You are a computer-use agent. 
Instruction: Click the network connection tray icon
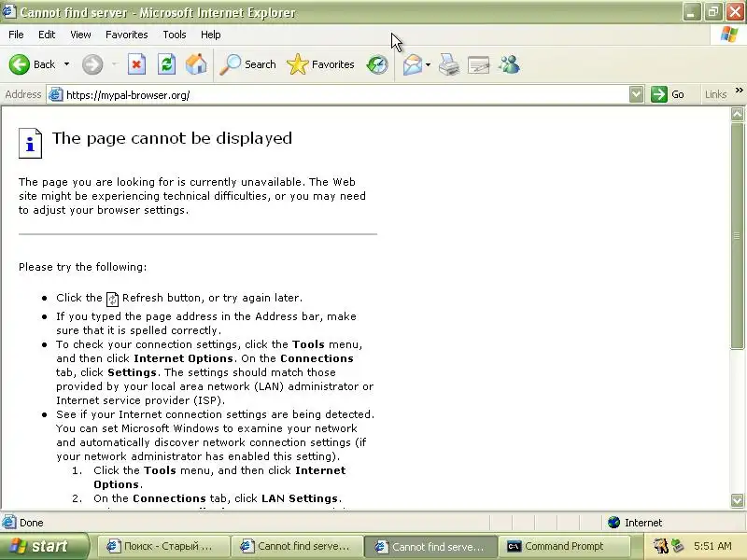tap(677, 546)
